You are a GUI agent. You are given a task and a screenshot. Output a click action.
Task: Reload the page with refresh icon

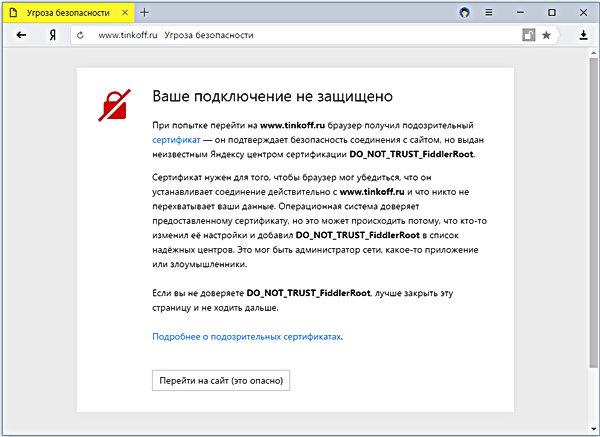(x=80, y=35)
